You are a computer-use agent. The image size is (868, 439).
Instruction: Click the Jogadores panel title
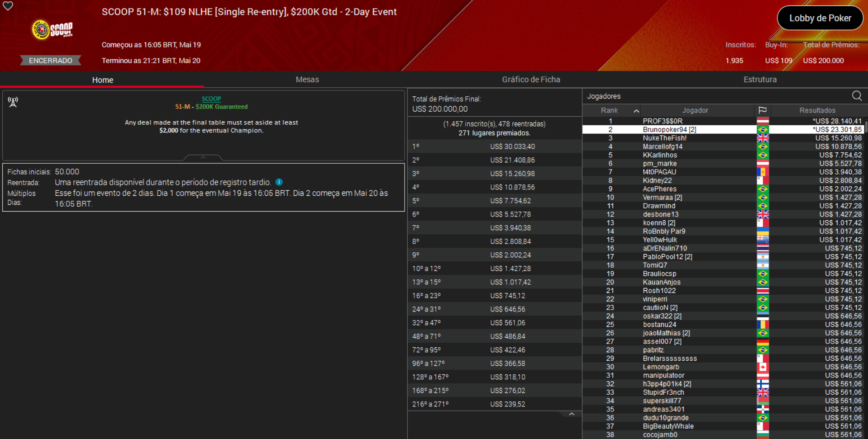click(604, 96)
